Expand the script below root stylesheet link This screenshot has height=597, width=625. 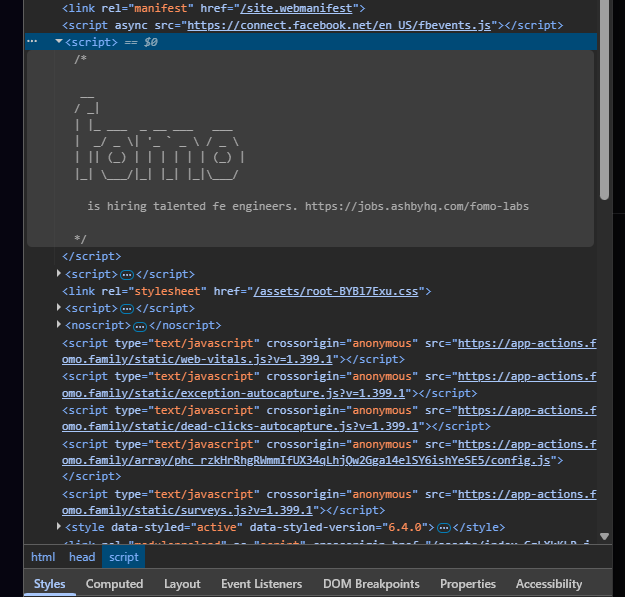59,307
